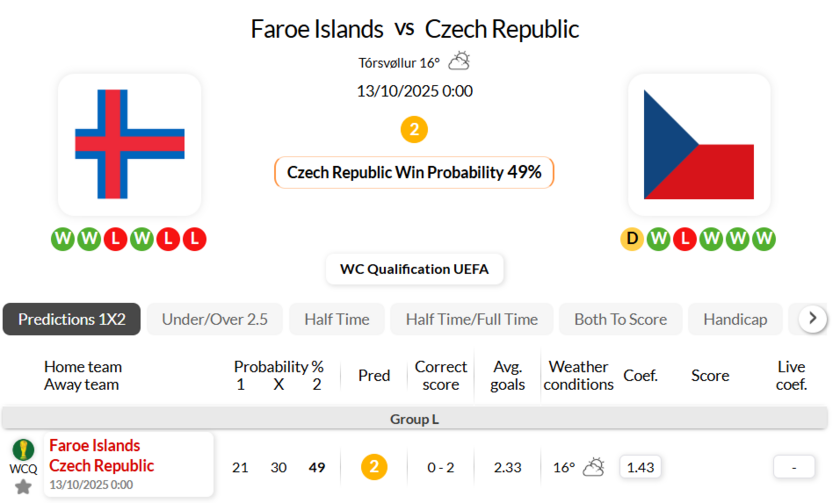The width and height of the screenshot is (840, 503).
Task: Select the Predictions 1X2 tab
Action: click(x=72, y=319)
